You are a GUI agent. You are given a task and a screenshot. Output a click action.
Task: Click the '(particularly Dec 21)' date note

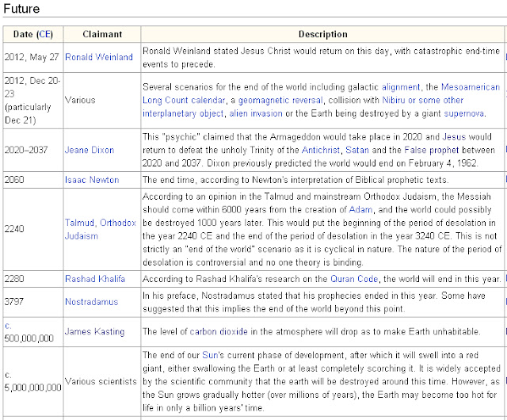coord(28,113)
